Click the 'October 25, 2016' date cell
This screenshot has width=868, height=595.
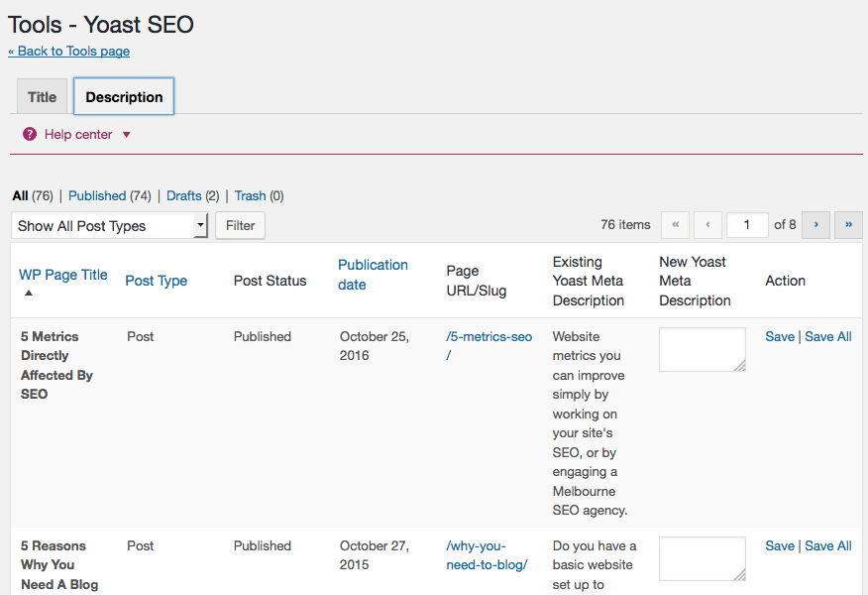375,346
